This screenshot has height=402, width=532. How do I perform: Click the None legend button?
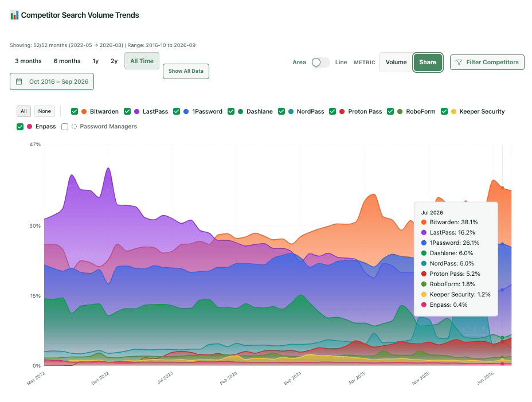tap(45, 111)
